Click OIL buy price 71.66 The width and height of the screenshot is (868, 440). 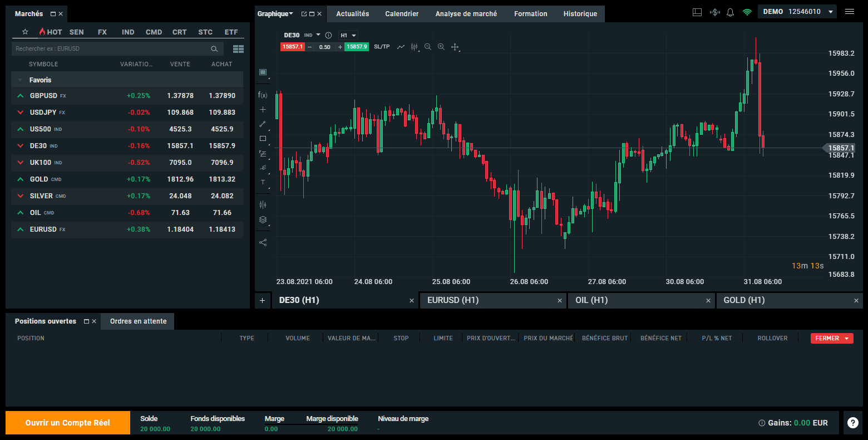[222, 213]
